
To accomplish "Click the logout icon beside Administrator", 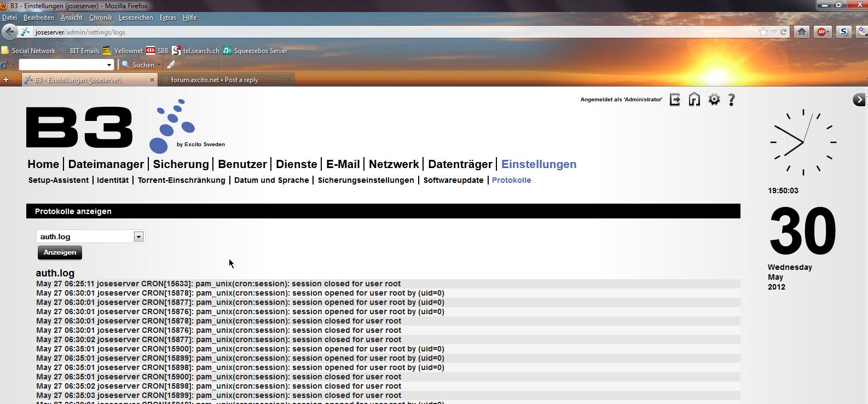I will [x=675, y=100].
